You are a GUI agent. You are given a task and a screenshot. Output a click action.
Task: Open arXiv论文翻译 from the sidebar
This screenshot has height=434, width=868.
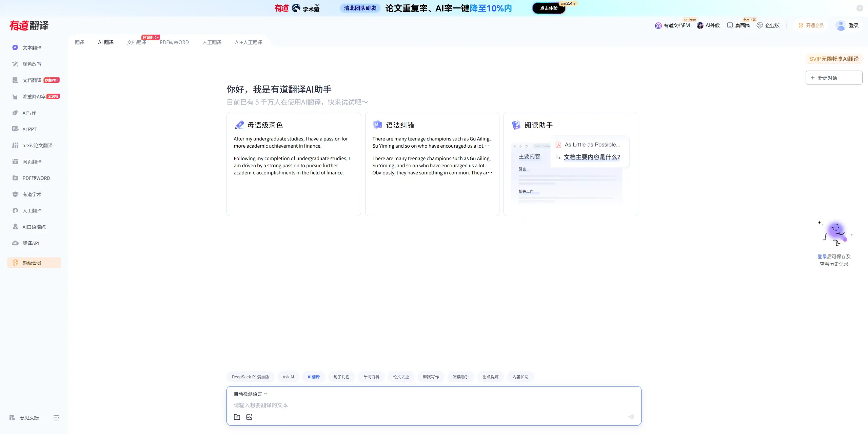37,145
